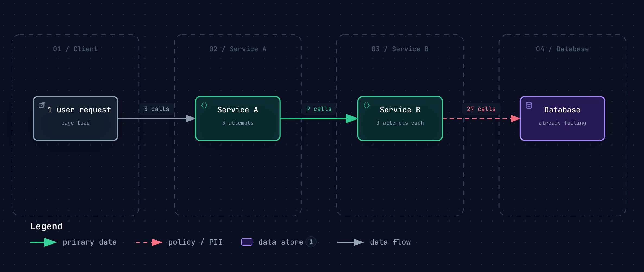Click the "policy / PII" legend label
The height and width of the screenshot is (272, 644).
point(195,242)
